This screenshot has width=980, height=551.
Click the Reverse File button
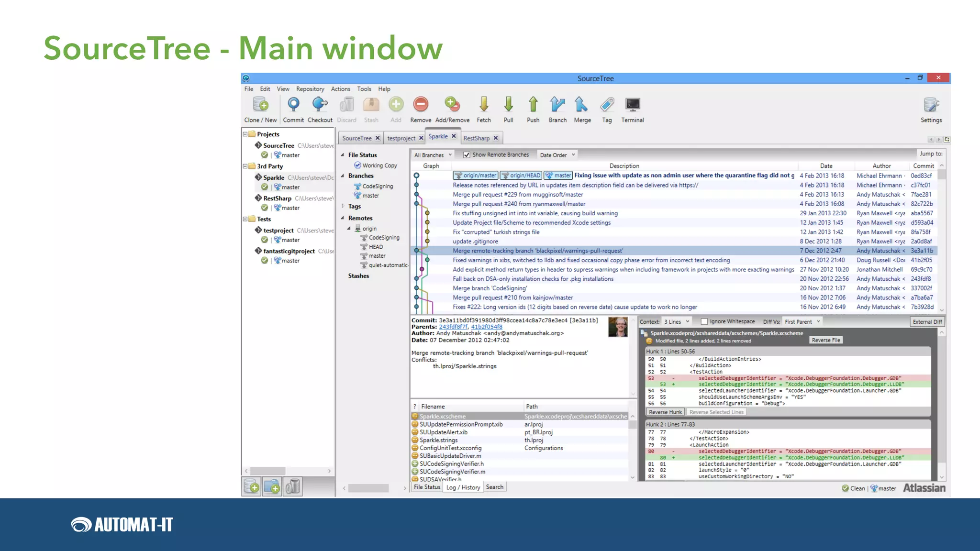click(x=826, y=340)
